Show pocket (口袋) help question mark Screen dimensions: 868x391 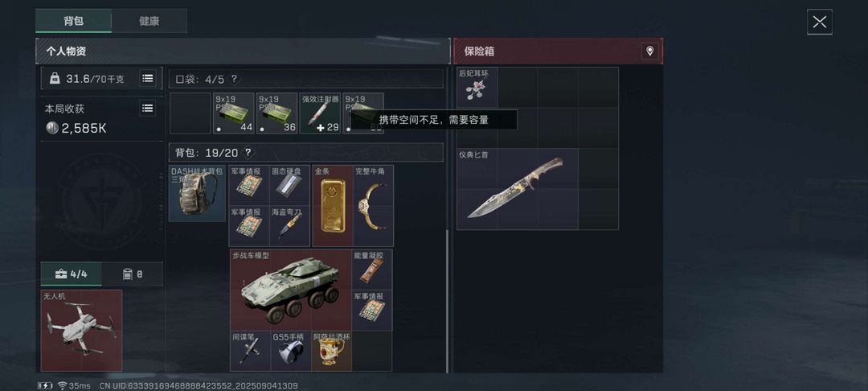[x=234, y=79]
